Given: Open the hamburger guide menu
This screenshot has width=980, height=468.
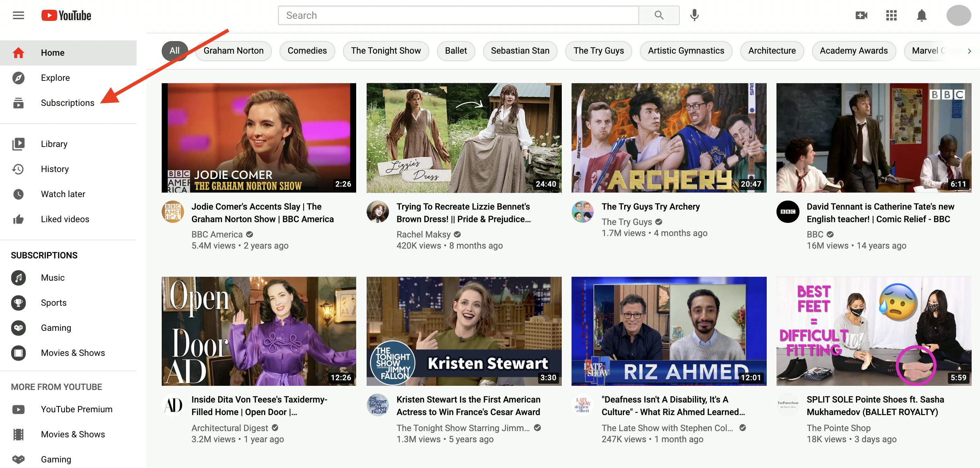Looking at the screenshot, I should tap(18, 15).
